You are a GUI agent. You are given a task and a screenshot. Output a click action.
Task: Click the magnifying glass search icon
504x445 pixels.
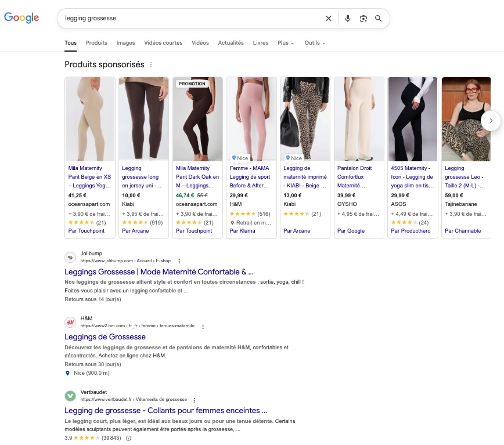click(379, 19)
